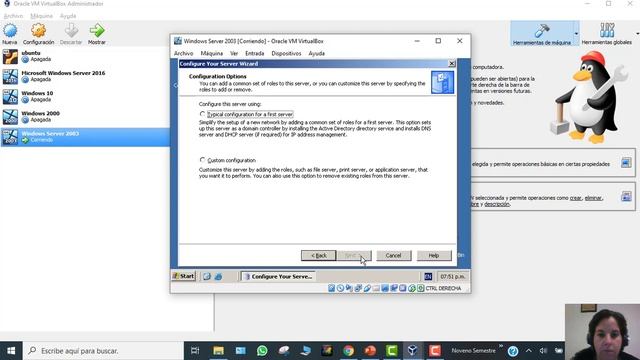This screenshot has height=360, width=640.
Task: Click guest clock showing 07:51 p.m.
Action: (452, 276)
